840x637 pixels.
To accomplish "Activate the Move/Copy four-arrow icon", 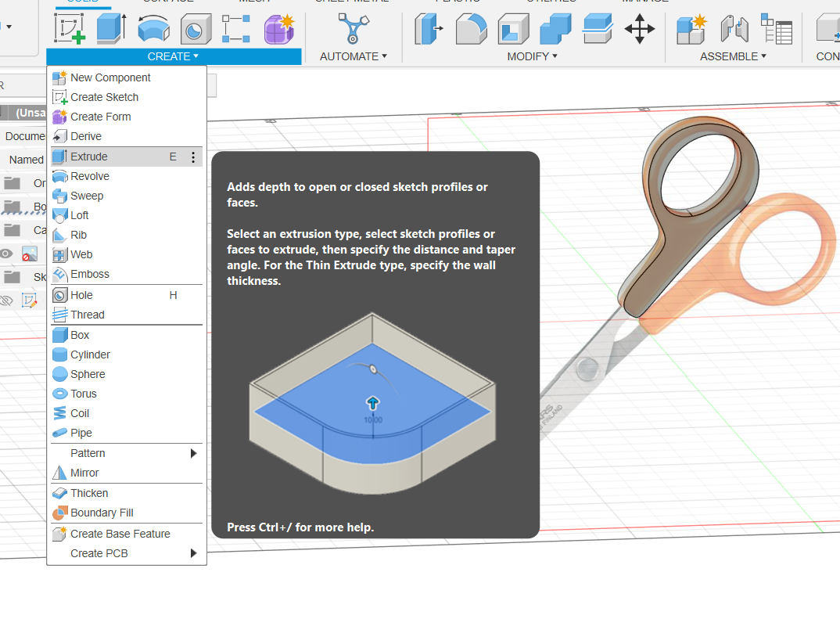I will click(x=640, y=28).
